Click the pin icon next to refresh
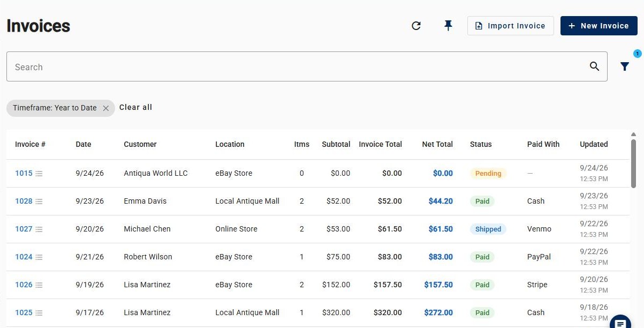Viewport: 644px width, 328px height. pos(448,26)
